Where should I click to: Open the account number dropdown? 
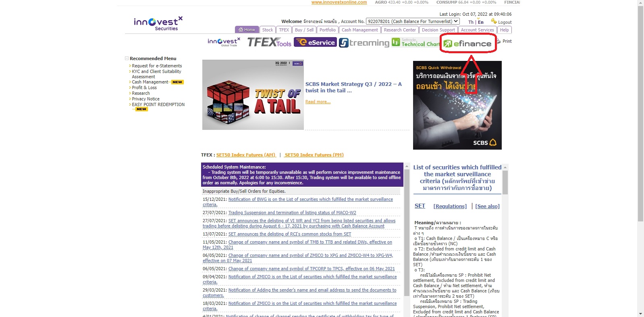pyautogui.click(x=412, y=21)
